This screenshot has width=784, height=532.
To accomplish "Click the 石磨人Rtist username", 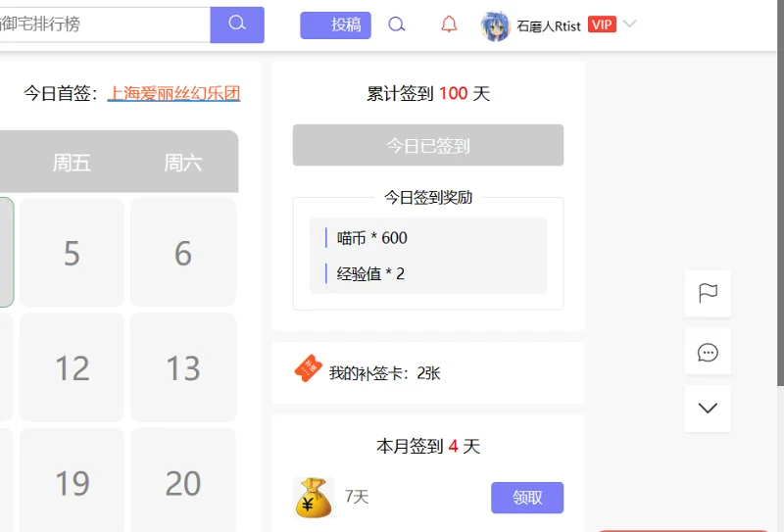I will [549, 26].
